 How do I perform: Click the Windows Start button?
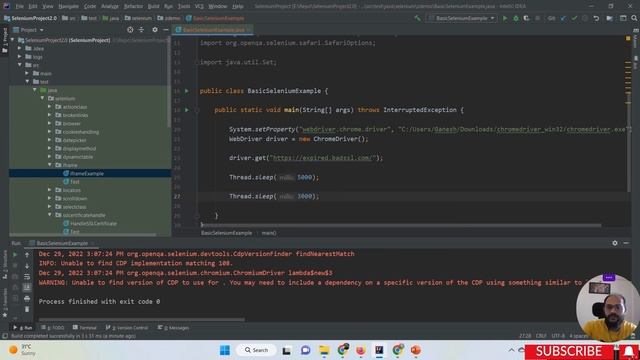pos(225,350)
